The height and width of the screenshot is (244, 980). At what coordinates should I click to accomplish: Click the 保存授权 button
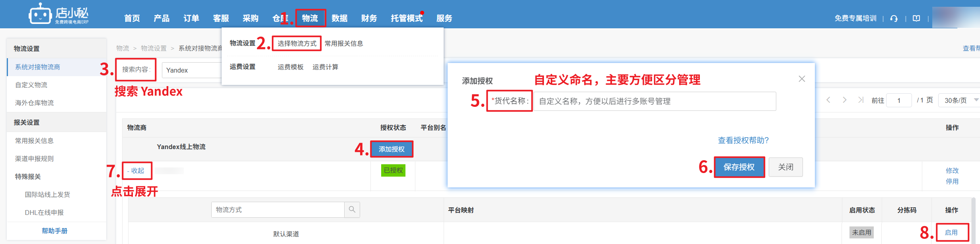point(739,167)
